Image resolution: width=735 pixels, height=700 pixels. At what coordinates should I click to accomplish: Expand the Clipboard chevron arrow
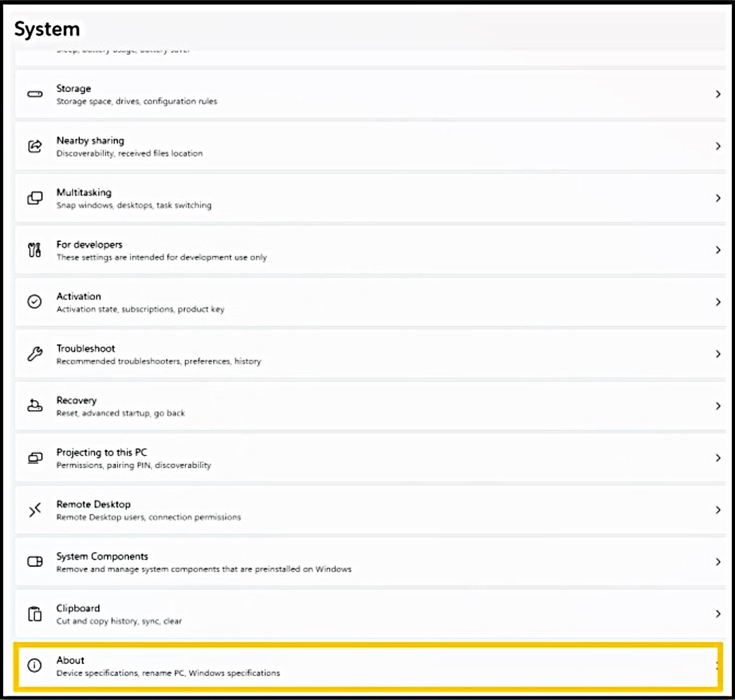pyautogui.click(x=719, y=614)
